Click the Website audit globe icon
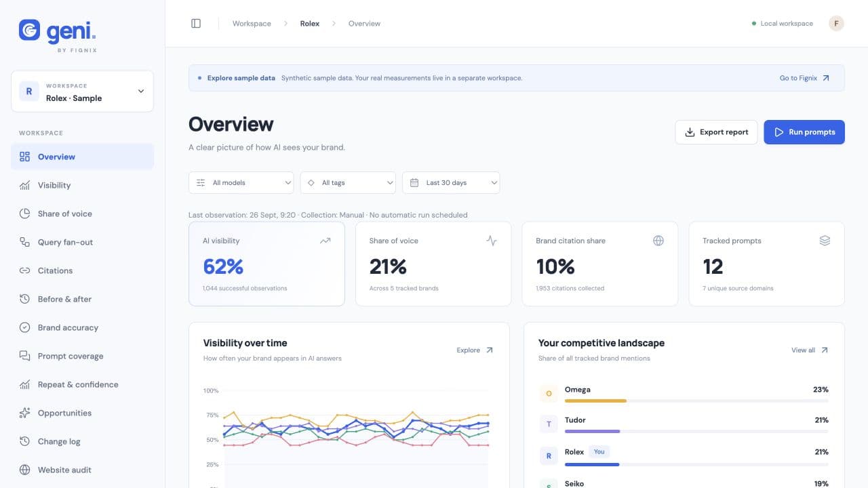Screen dimensions: 868x488 click(x=25, y=470)
